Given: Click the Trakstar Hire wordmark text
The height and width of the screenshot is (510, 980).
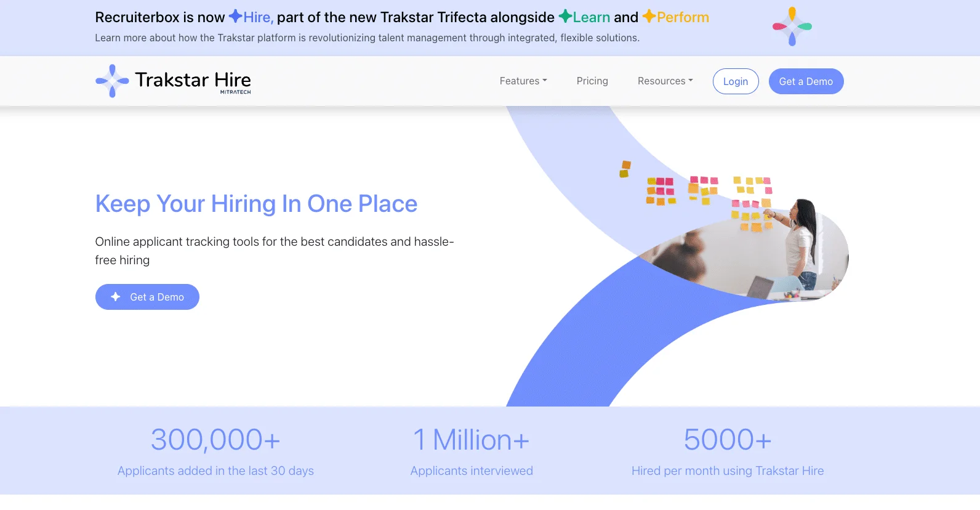Looking at the screenshot, I should [x=193, y=79].
